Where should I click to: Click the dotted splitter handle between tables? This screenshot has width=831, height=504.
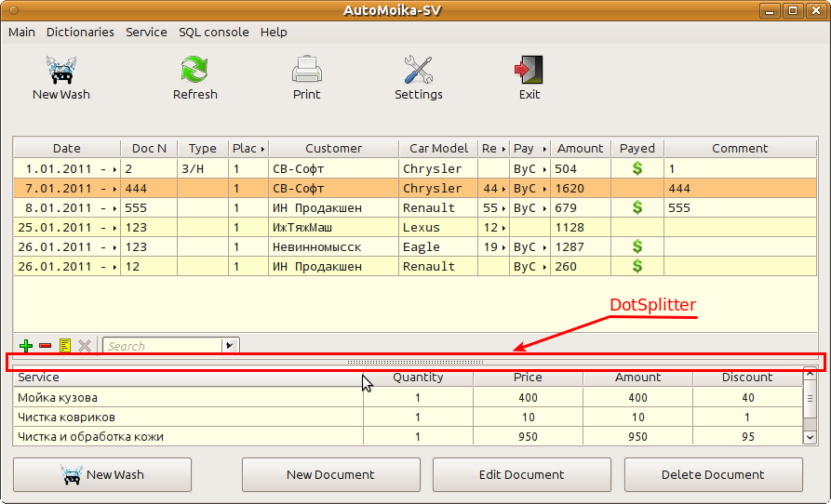(415, 362)
